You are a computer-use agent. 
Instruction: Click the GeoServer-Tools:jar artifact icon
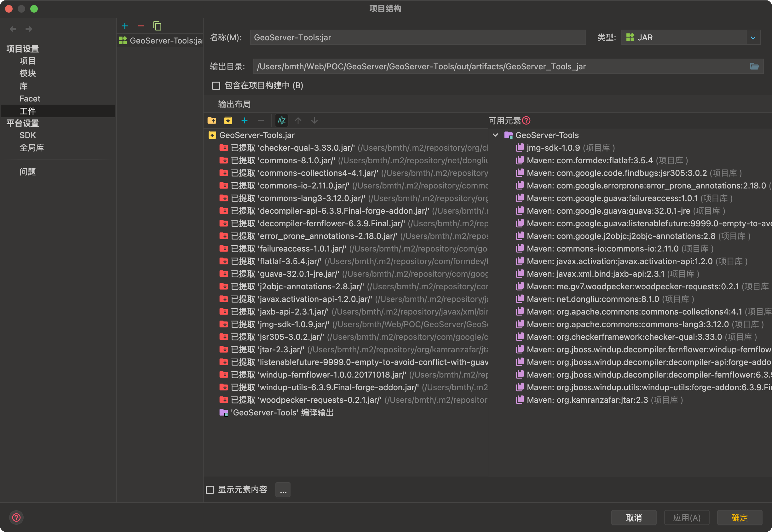(x=123, y=41)
